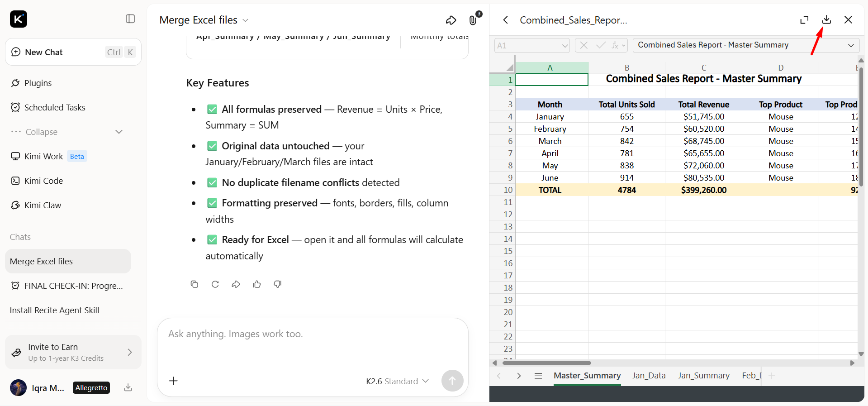Download the Combined Sales Report file
The width and height of the screenshot is (868, 406).
pos(826,19)
